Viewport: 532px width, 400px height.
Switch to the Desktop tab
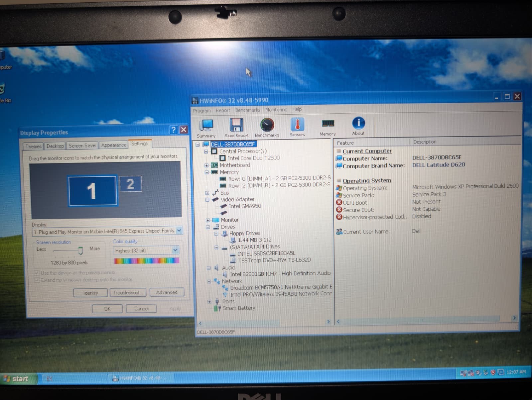55,146
